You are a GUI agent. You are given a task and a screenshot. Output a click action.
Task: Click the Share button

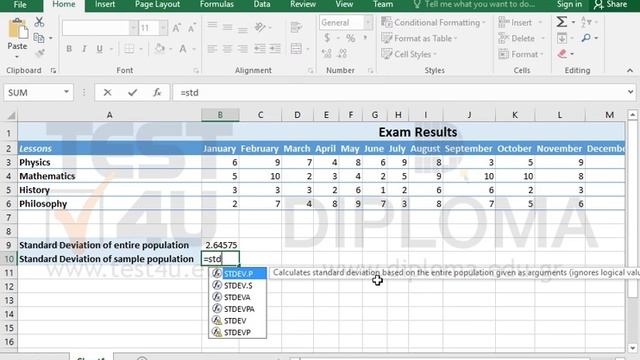(611, 4)
